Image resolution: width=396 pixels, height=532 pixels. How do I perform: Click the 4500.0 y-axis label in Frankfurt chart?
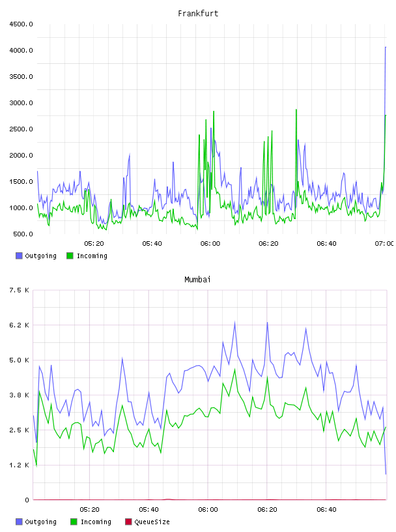pos(21,24)
